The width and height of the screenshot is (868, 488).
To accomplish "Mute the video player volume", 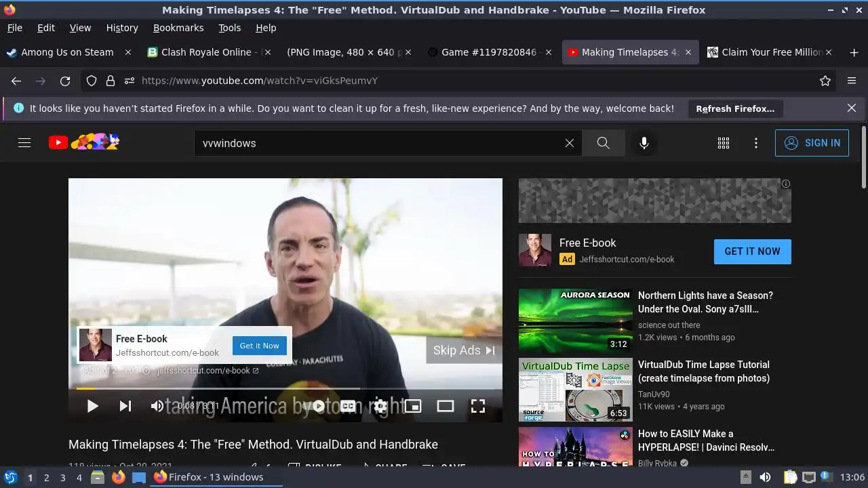I will [157, 406].
